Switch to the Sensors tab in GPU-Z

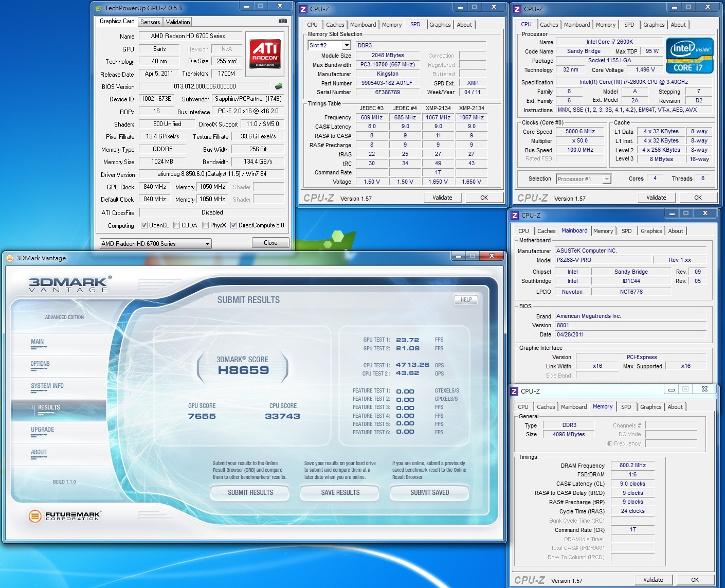click(150, 22)
